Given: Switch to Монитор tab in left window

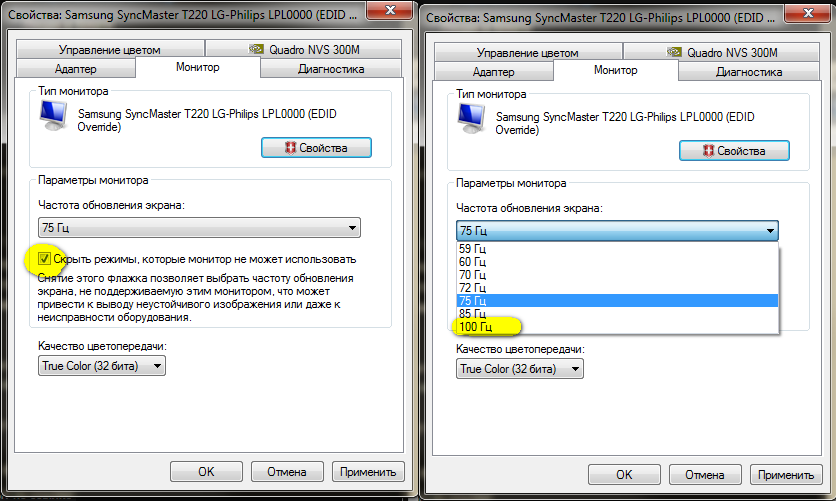Looking at the screenshot, I should pos(198,67).
